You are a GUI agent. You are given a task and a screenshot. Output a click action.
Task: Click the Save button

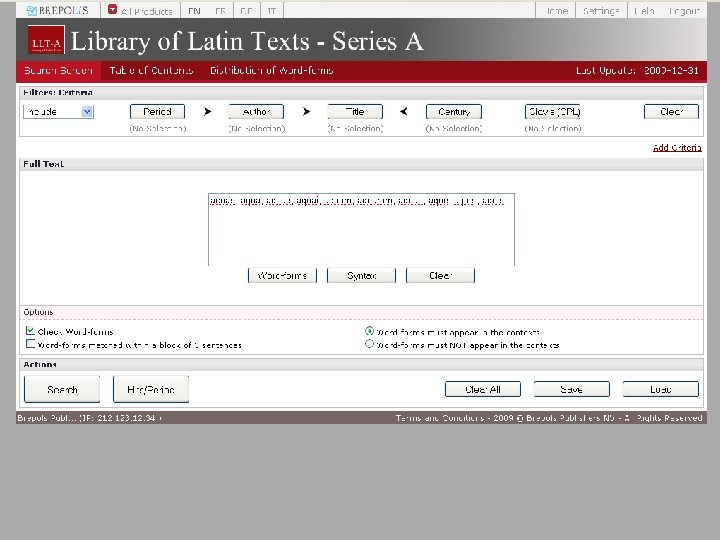pyautogui.click(x=572, y=389)
